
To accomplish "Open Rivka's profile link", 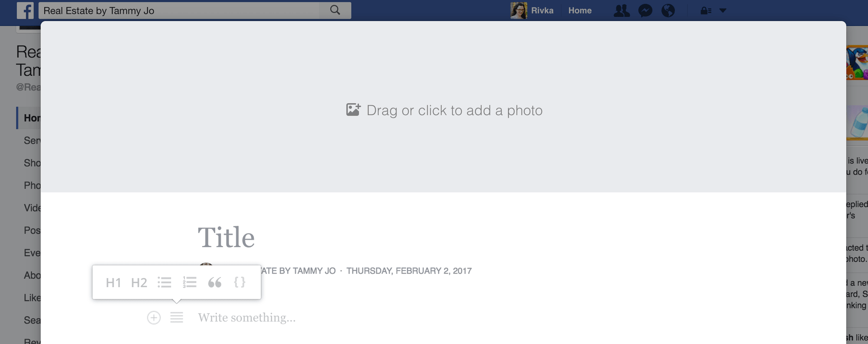I will click(532, 10).
